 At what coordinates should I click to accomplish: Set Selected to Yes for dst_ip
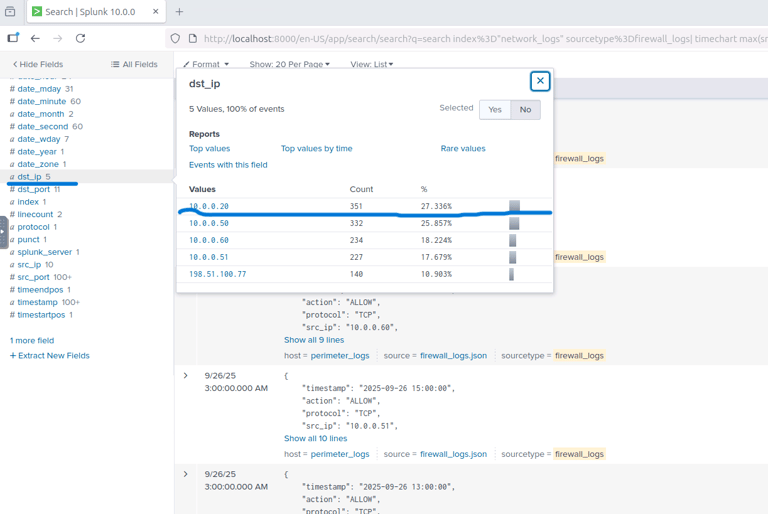[495, 110]
